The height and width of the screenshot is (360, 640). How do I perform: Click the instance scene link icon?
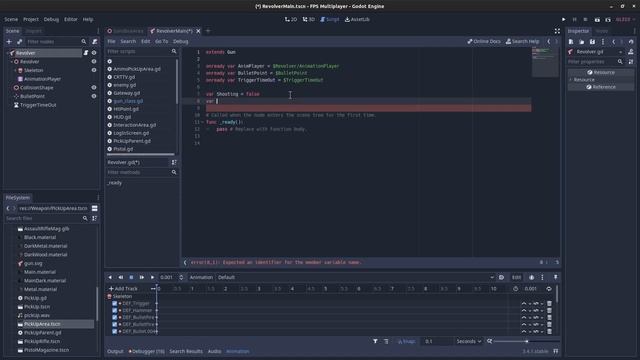click(19, 41)
